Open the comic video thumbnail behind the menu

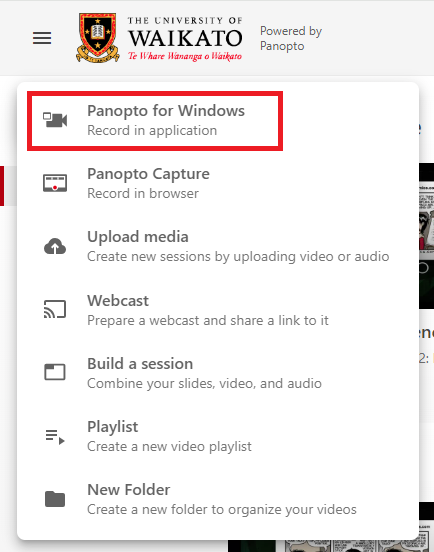[426, 236]
